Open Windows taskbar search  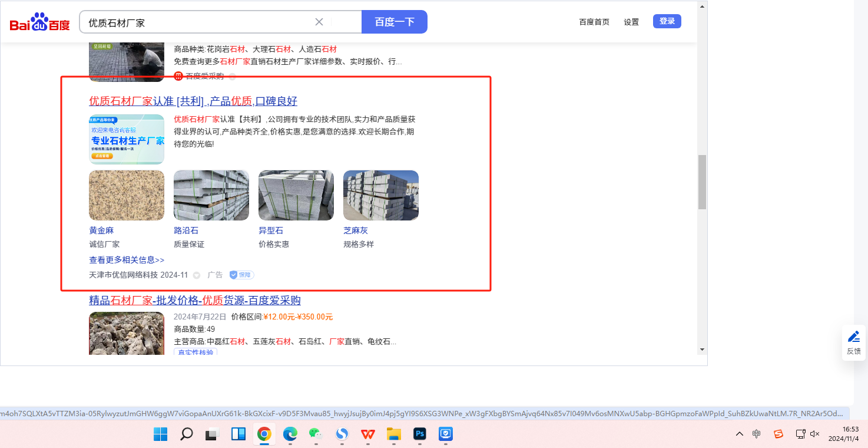pyautogui.click(x=186, y=434)
